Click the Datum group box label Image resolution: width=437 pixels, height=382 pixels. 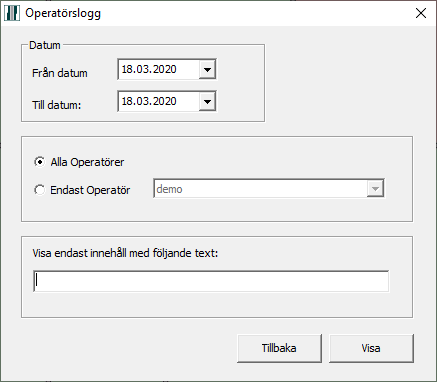[45, 45]
